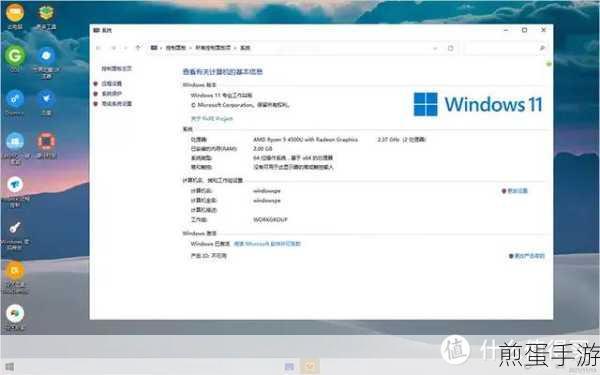The image size is (600, 375).
Task: Open the System protection sidebar link
Action: (x=111, y=93)
